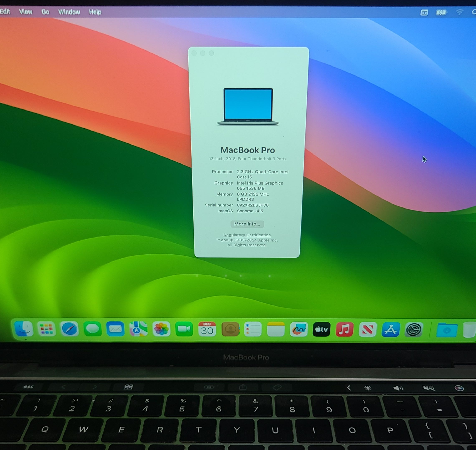The height and width of the screenshot is (450, 476).
Task: Open the Safari browser
Action: 70,329
